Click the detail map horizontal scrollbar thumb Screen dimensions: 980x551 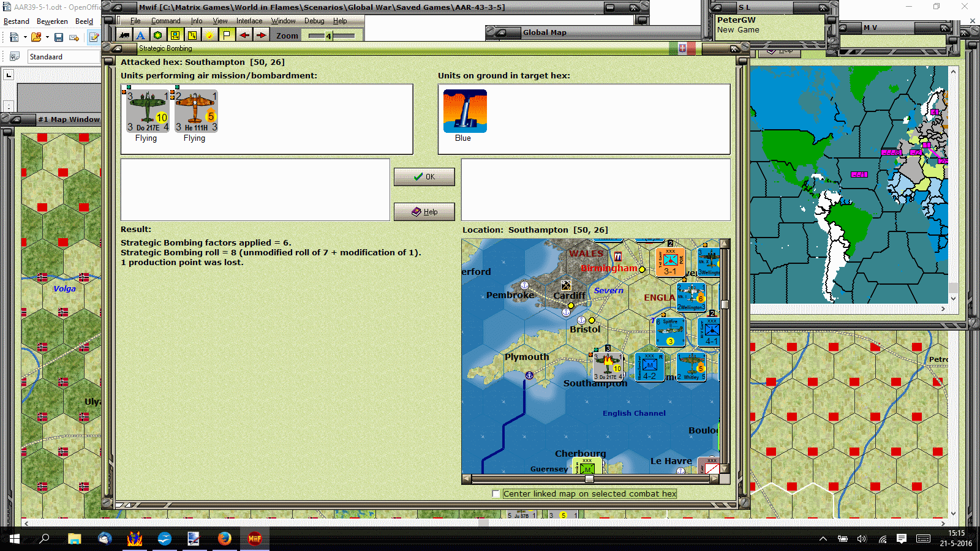[589, 479]
